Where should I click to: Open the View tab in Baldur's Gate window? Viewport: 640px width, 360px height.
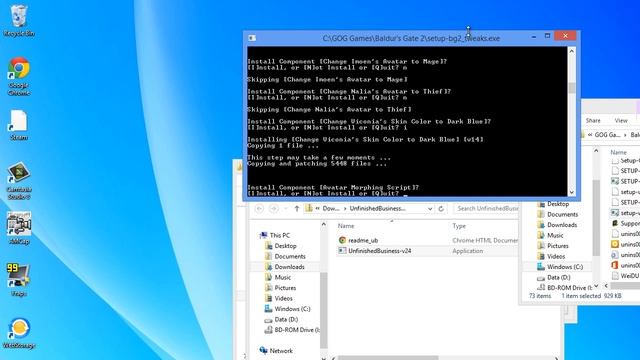[x=621, y=120]
